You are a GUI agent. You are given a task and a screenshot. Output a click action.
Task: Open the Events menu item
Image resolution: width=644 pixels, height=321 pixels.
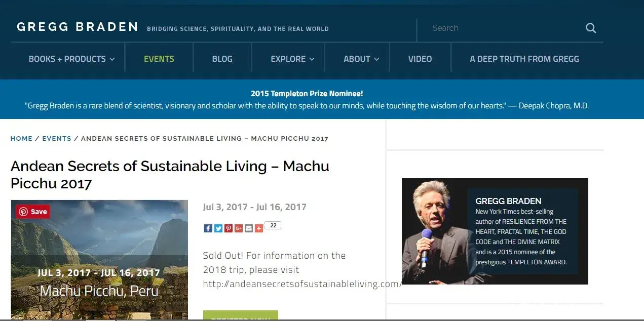tap(159, 59)
